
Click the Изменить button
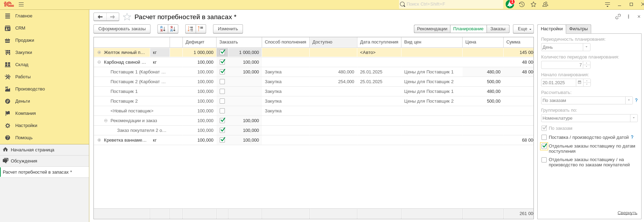228,29
